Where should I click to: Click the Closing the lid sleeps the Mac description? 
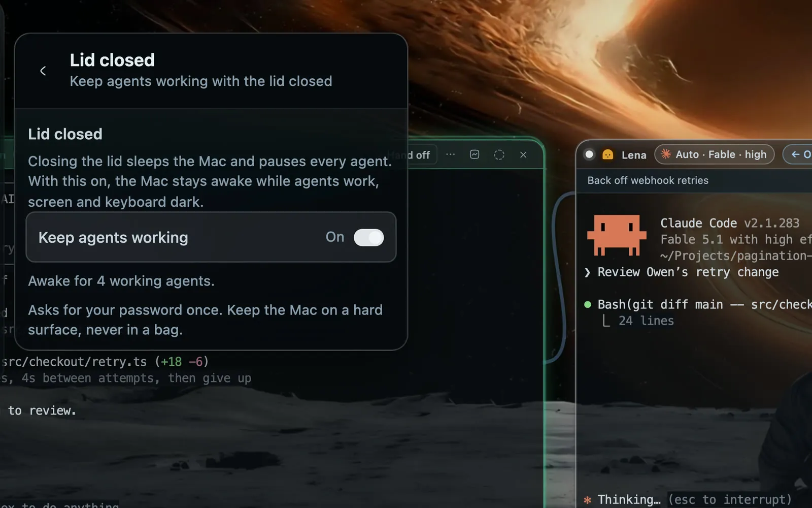210,181
